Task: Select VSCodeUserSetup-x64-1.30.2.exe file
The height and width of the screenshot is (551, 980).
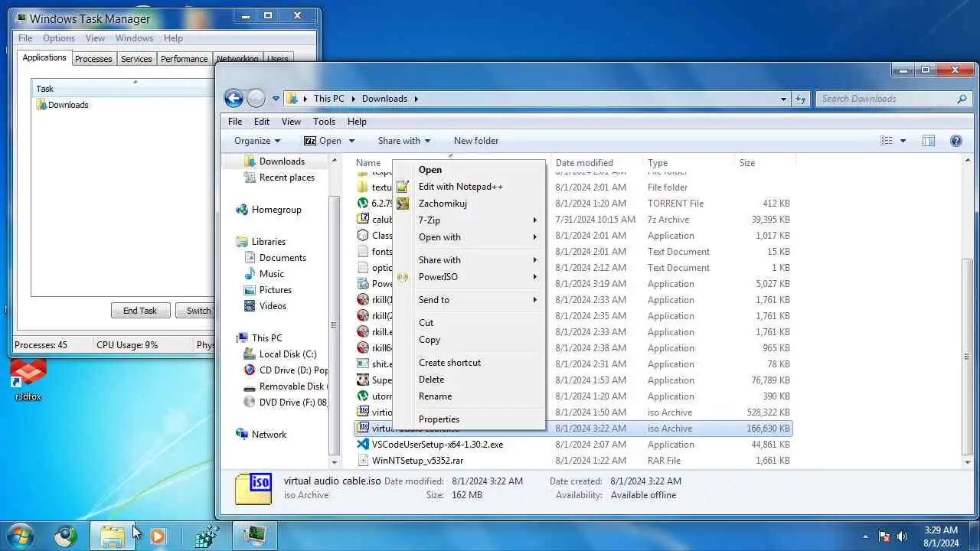Action: tap(437, 445)
